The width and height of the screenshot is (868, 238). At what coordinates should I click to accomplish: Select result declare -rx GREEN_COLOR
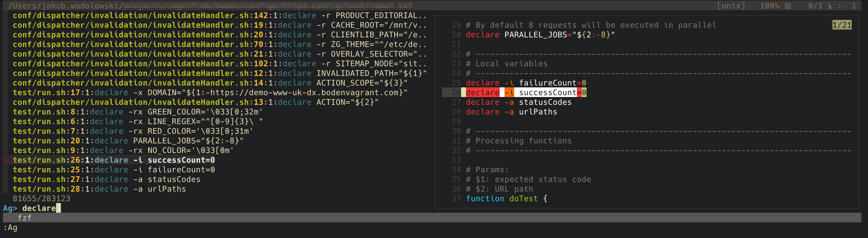pyautogui.click(x=138, y=112)
